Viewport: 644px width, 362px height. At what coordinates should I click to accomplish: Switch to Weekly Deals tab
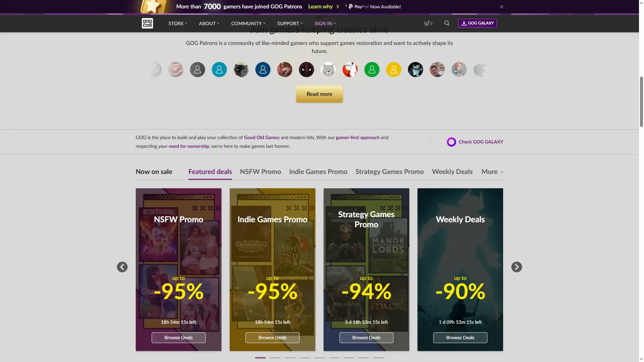coord(452,172)
